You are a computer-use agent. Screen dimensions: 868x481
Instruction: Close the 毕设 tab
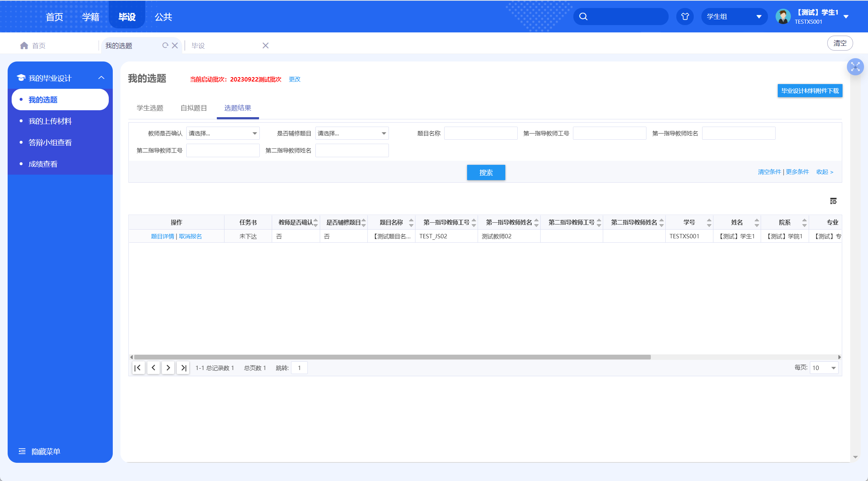266,45
